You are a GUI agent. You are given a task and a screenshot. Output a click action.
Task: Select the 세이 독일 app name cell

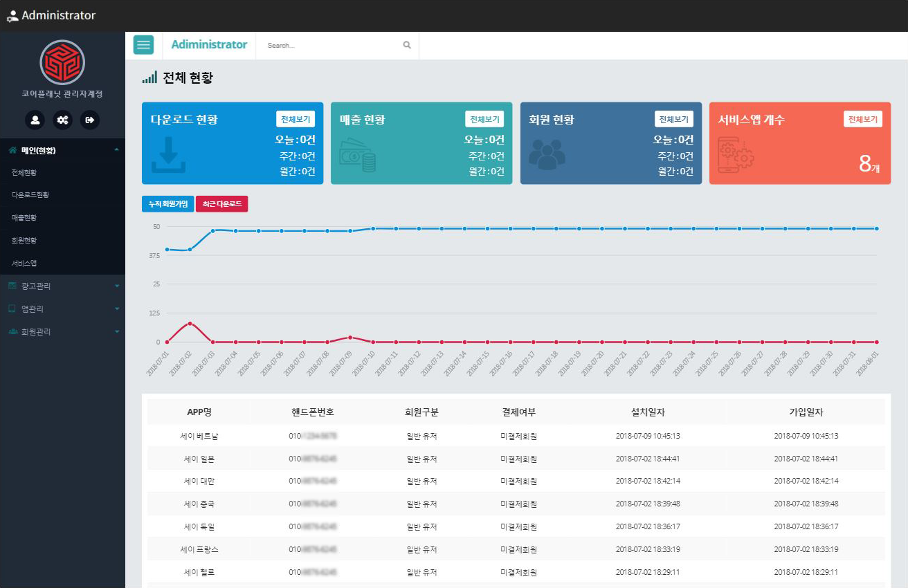point(199,526)
